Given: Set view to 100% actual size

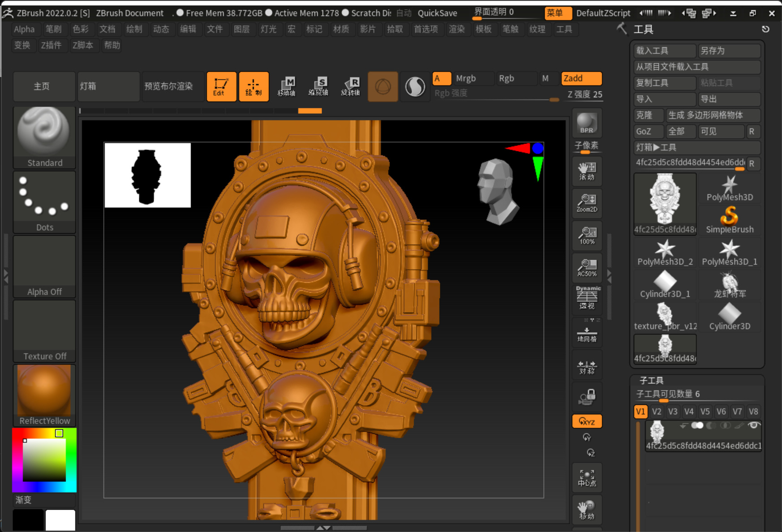Looking at the screenshot, I should pos(587,236).
